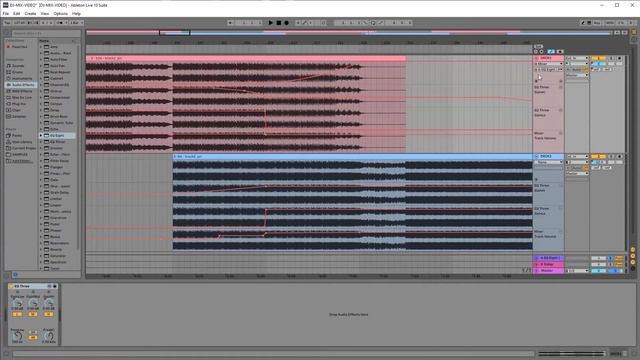Select the Sounds browser category
Screen dimensions: 640x360
pos(18,66)
